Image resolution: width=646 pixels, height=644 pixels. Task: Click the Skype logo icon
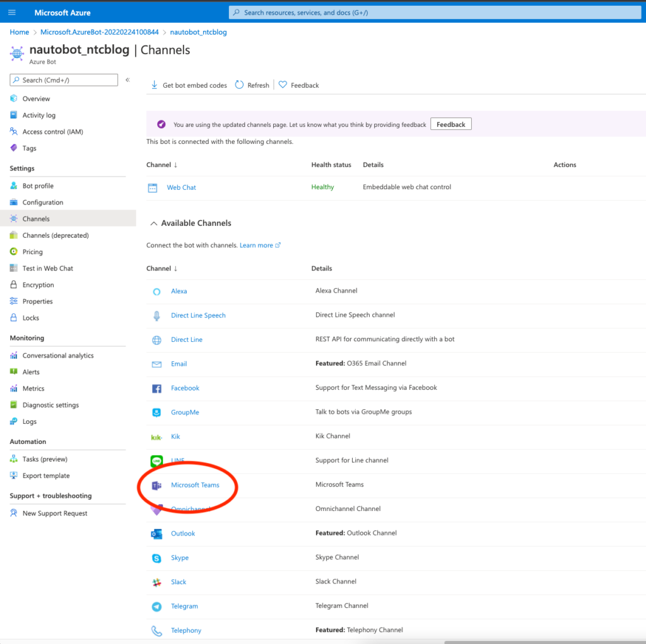(156, 558)
